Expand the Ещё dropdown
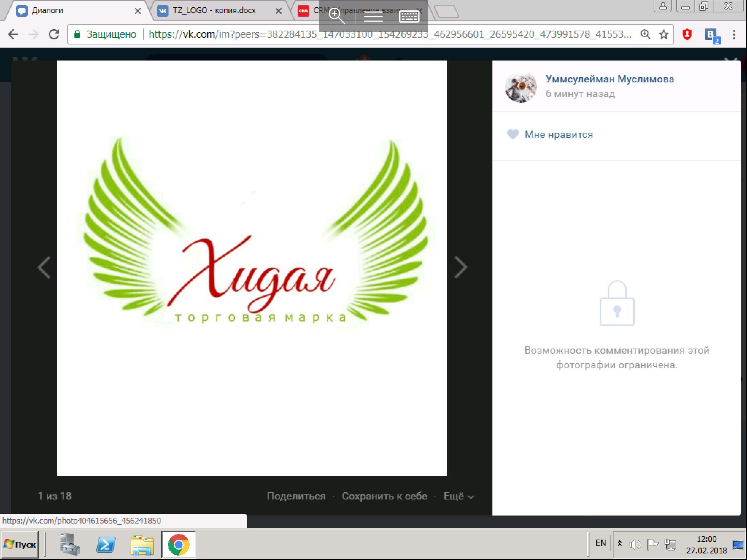747x560 pixels. tap(458, 496)
